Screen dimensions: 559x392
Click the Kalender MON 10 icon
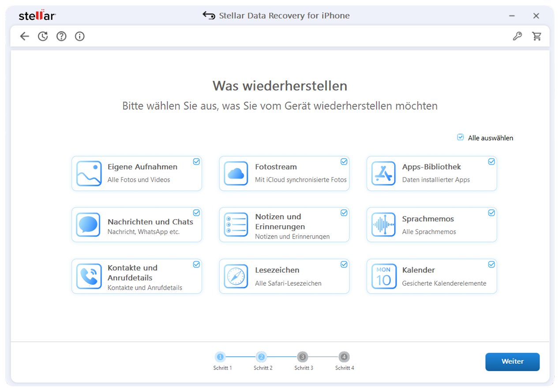pyautogui.click(x=383, y=276)
